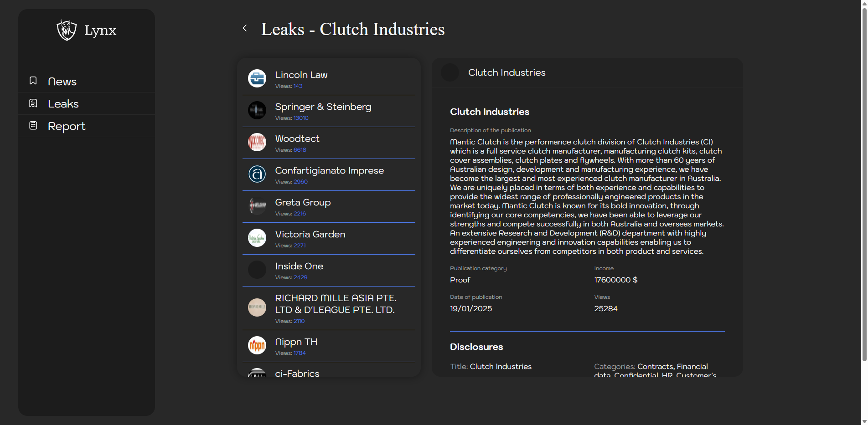Click the Report icon in sidebar
868x425 pixels.
click(33, 126)
